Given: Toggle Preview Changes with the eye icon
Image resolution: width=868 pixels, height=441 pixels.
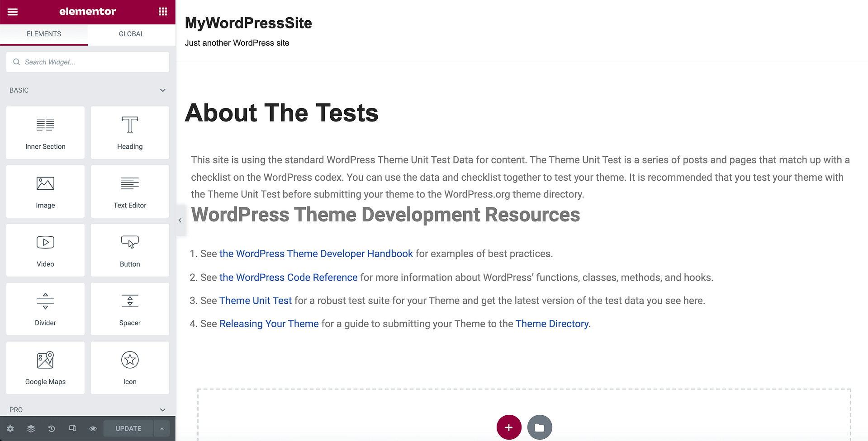Looking at the screenshot, I should 93,428.
